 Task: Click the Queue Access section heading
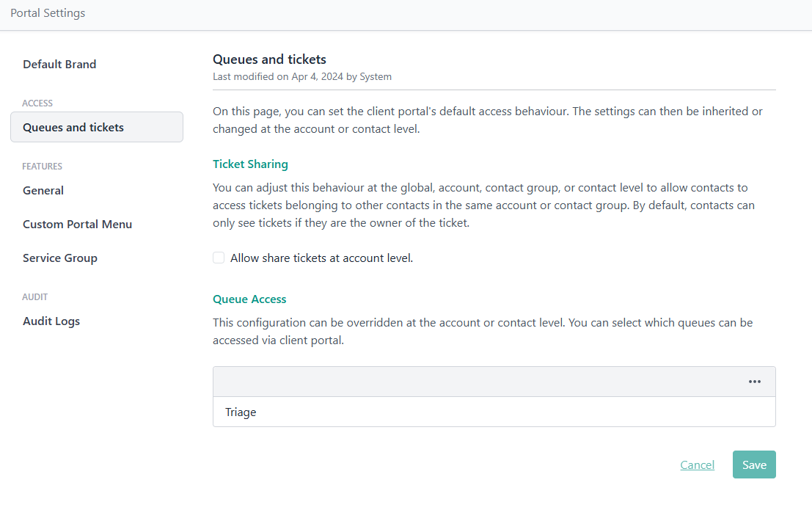pyautogui.click(x=249, y=299)
